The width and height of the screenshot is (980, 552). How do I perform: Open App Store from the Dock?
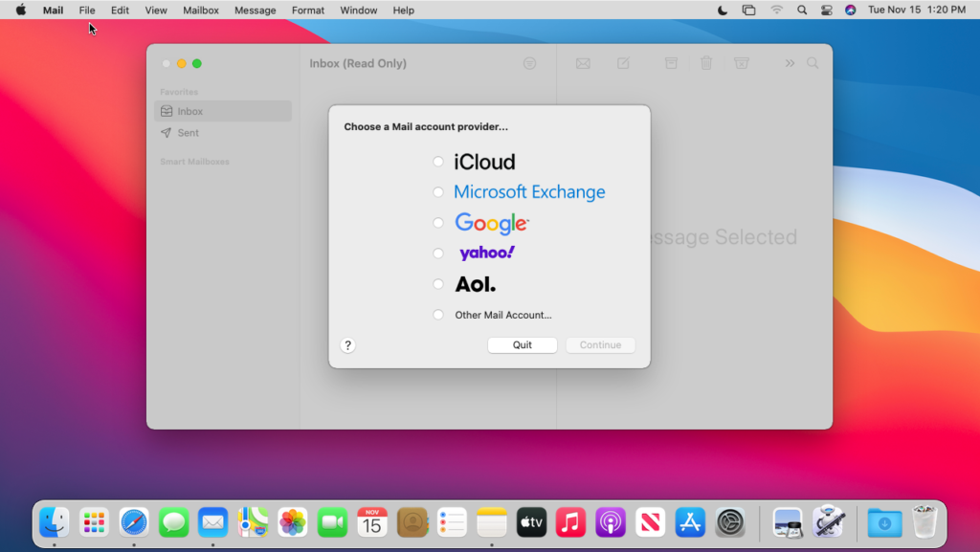tap(690, 522)
